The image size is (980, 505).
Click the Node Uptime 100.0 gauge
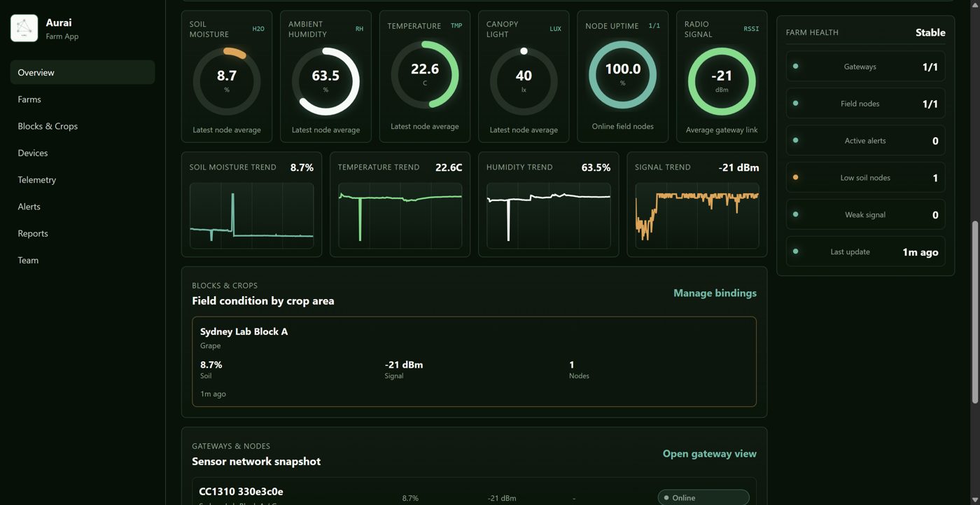tap(622, 74)
